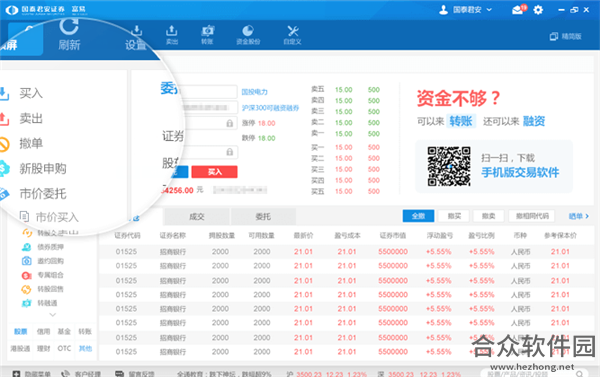This screenshot has width=600, height=377.
Task: Select the 全撤 filter button
Action: 418,216
